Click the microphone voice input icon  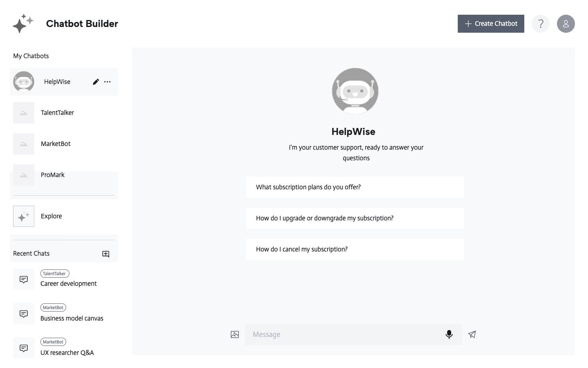pos(449,334)
